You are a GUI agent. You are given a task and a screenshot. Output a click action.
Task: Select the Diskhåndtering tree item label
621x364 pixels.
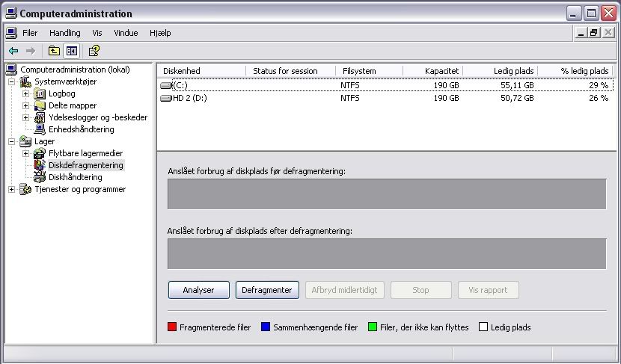click(76, 177)
